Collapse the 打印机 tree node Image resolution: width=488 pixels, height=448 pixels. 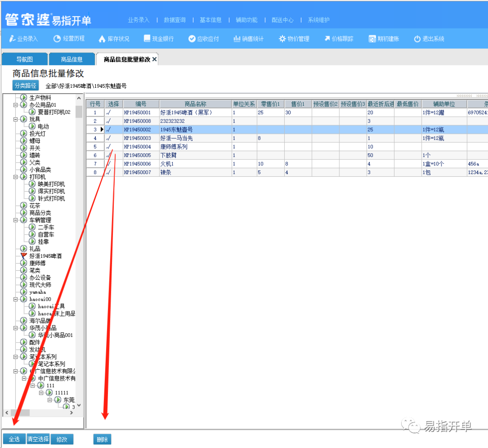coord(15,177)
